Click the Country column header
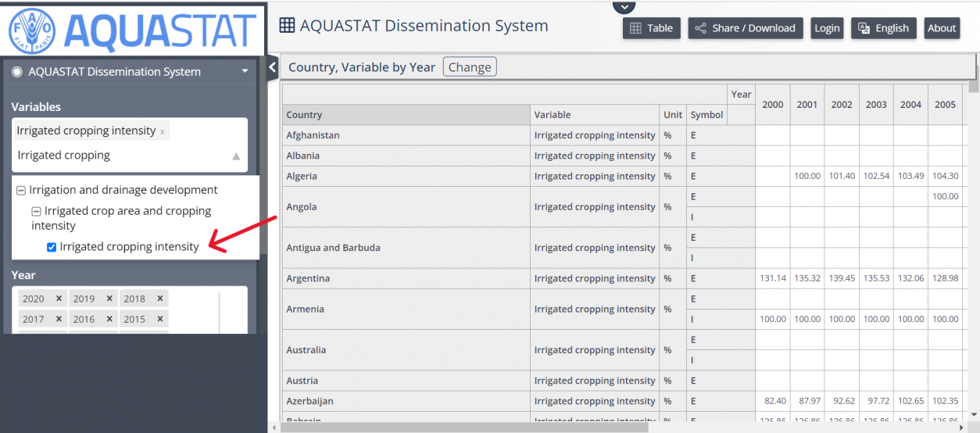 [x=406, y=115]
